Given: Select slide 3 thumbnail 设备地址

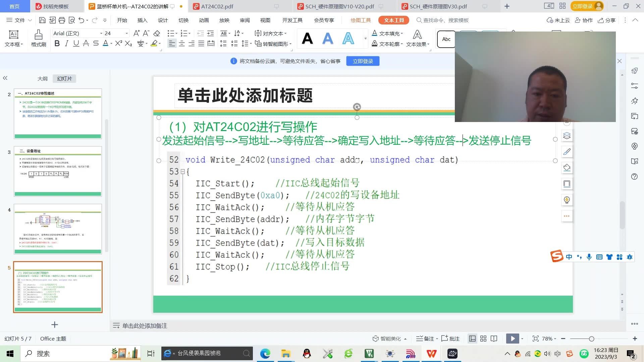Looking at the screenshot, I should pos(58,171).
